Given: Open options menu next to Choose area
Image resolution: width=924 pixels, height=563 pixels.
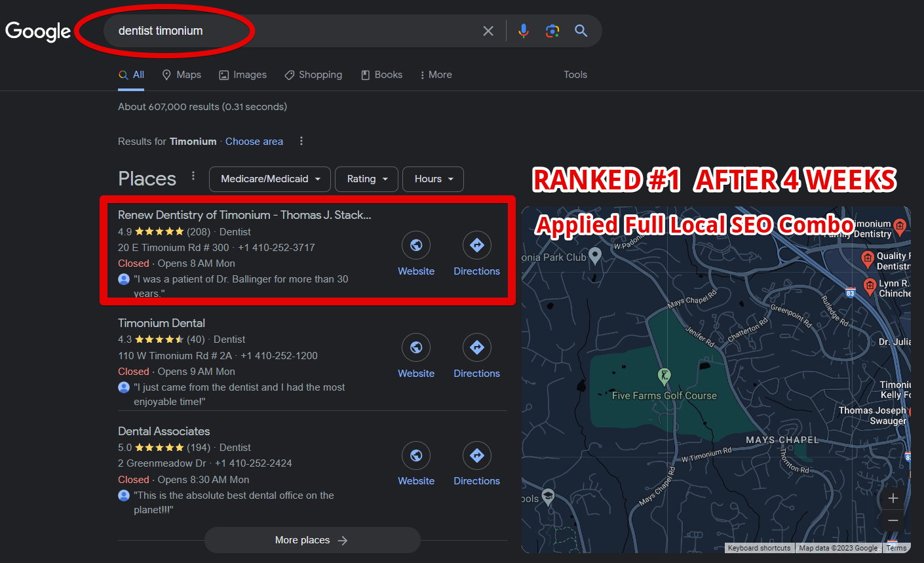Looking at the screenshot, I should click(x=301, y=141).
